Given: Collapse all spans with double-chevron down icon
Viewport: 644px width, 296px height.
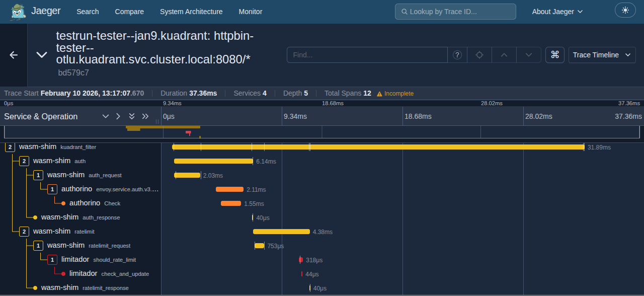Looking at the screenshot, I should coord(132,116).
